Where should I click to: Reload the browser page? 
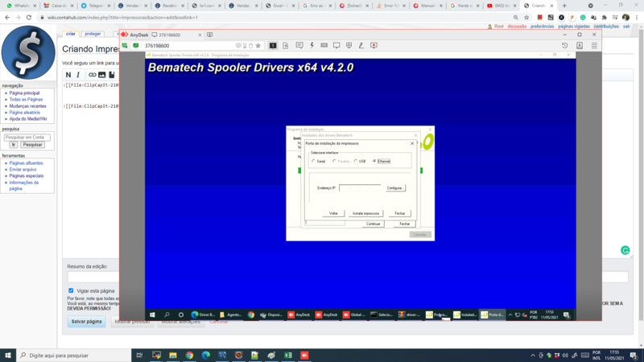click(29, 18)
